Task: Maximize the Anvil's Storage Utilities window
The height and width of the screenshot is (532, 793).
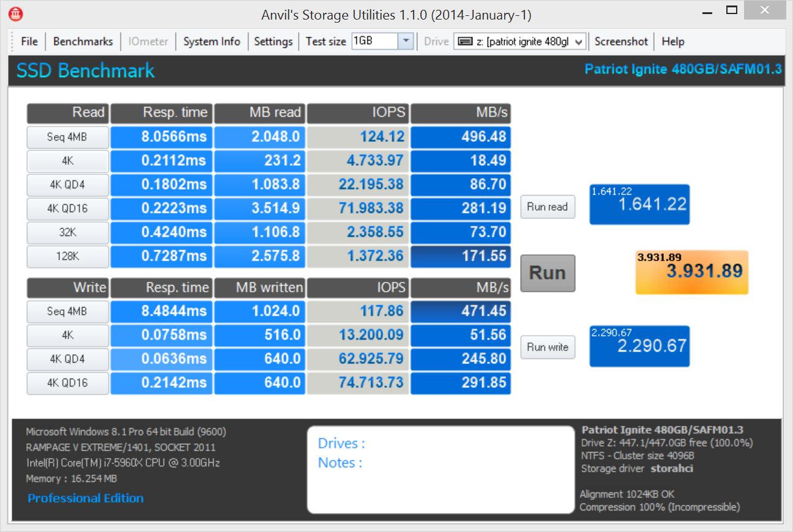Action: point(732,10)
